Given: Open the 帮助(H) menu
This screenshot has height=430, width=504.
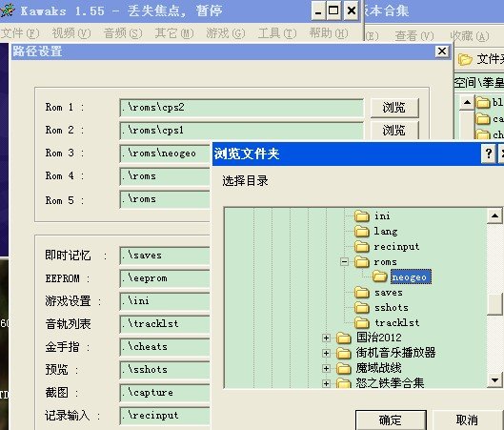Looking at the screenshot, I should click(x=329, y=33).
